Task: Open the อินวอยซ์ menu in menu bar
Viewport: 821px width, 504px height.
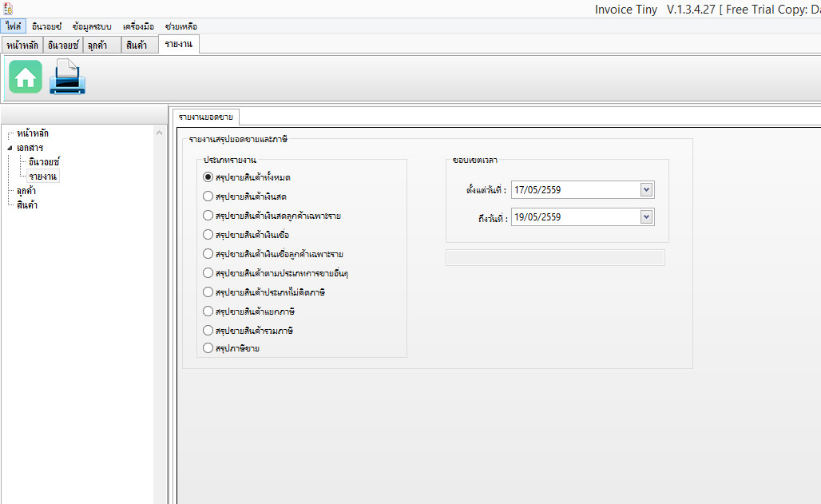Action: coord(46,26)
